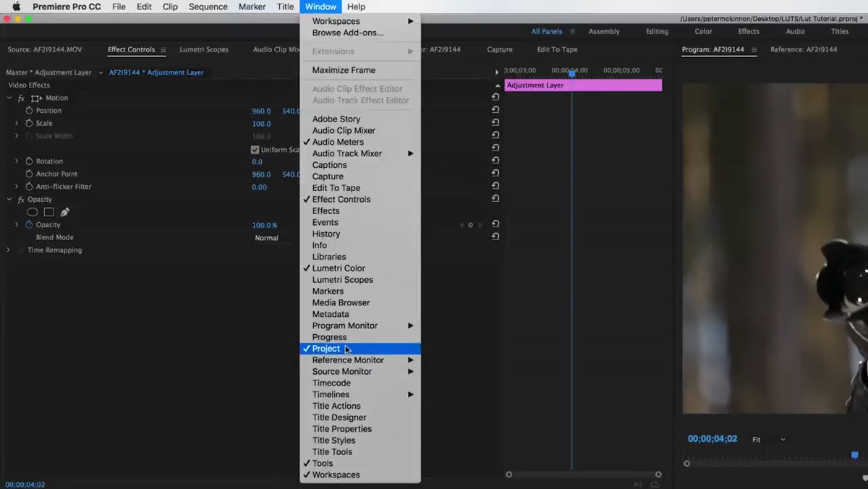Click the effect controls timeline playhead
Image resolution: width=868 pixels, height=489 pixels.
tap(571, 74)
